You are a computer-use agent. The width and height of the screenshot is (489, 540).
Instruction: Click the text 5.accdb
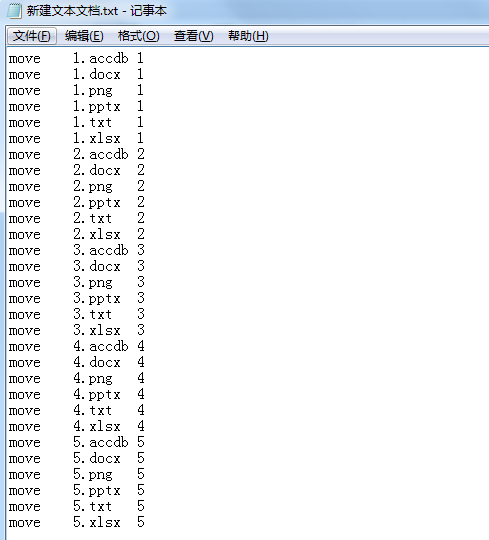coord(101,443)
